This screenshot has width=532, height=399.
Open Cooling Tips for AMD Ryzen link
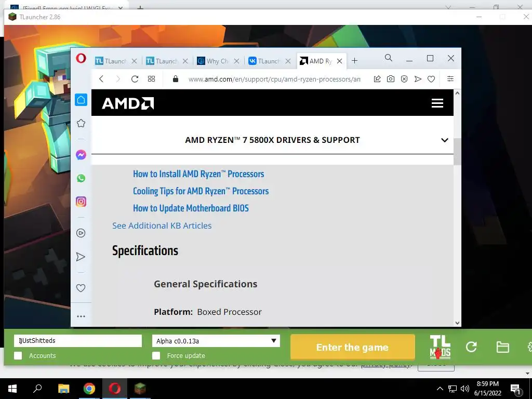201,191
